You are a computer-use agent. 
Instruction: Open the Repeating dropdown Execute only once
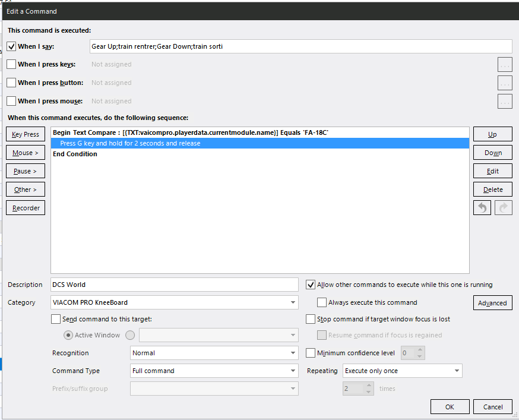click(x=403, y=371)
